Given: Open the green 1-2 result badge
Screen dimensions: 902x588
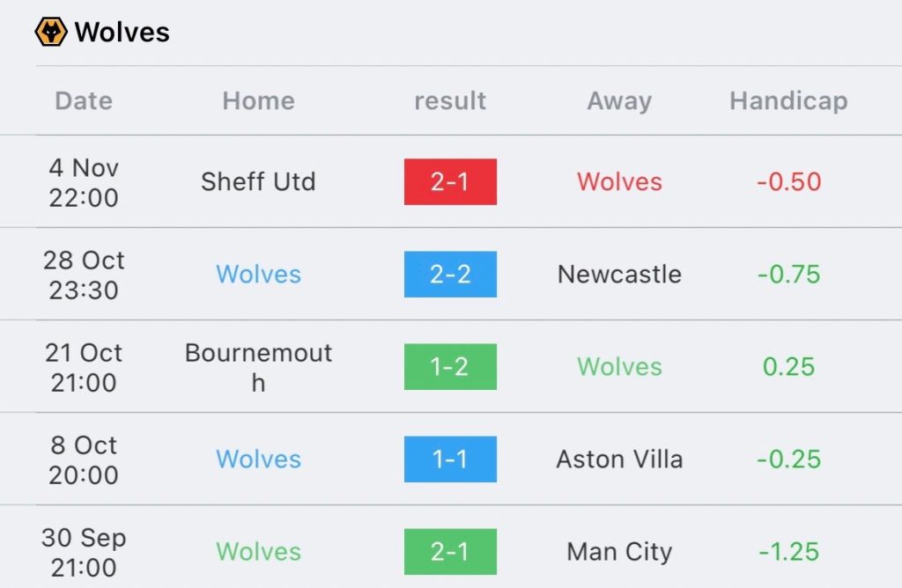Looking at the screenshot, I should [450, 366].
